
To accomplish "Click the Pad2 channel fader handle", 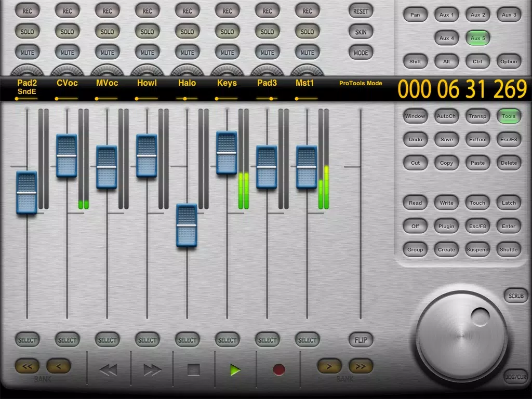I will pos(26,193).
